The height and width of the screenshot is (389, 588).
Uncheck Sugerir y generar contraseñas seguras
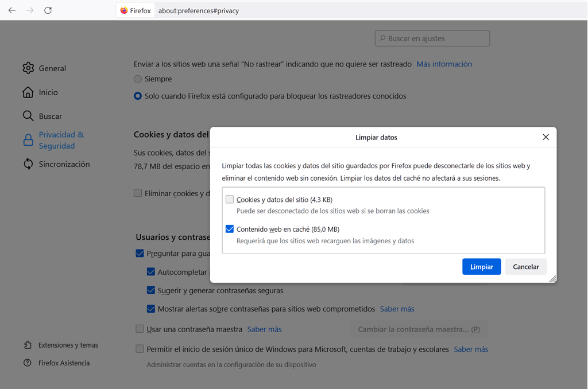pos(151,290)
